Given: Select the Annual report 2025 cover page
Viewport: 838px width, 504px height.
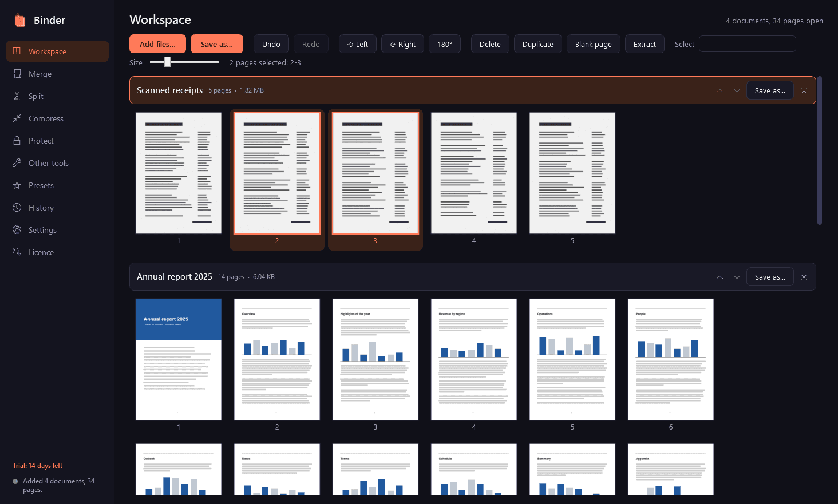Looking at the screenshot, I should point(179,359).
